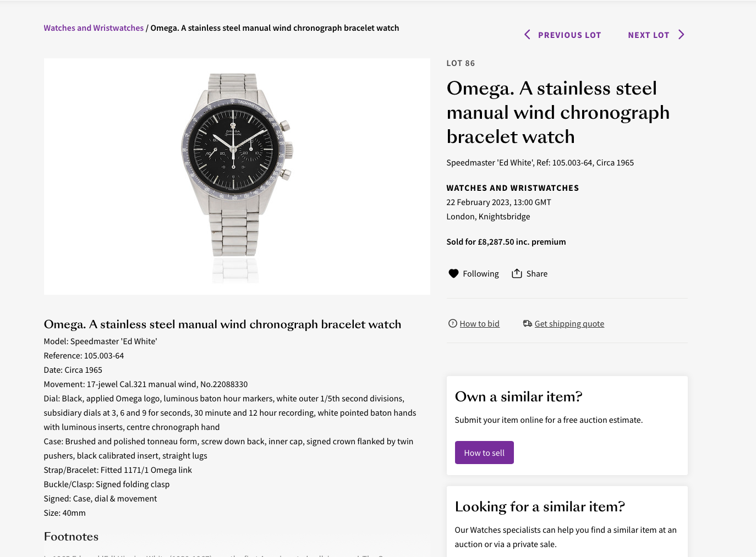Click the WATCHES AND WRISTWATCHES sale title

(x=512, y=188)
